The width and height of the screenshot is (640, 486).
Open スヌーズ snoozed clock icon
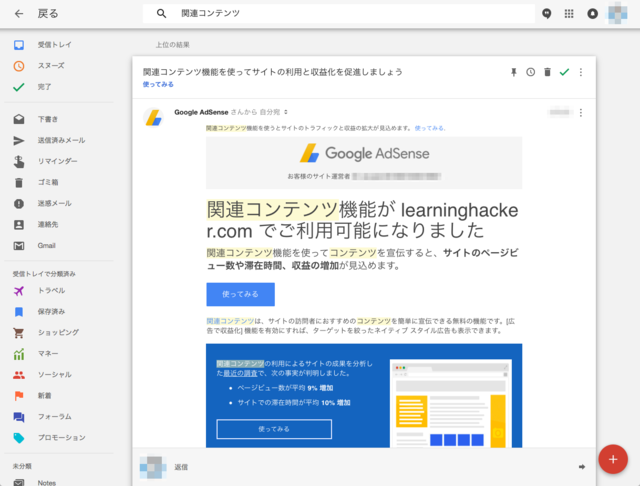19,66
